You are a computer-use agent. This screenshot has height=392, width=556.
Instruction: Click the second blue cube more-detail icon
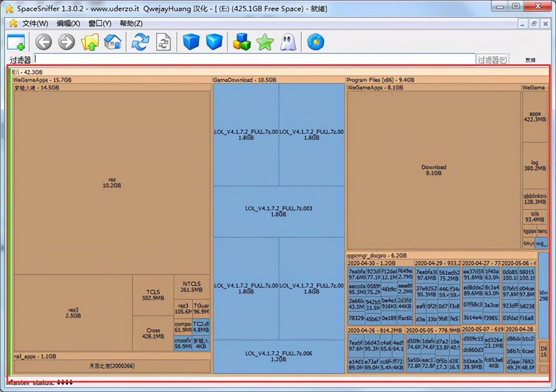click(x=214, y=42)
